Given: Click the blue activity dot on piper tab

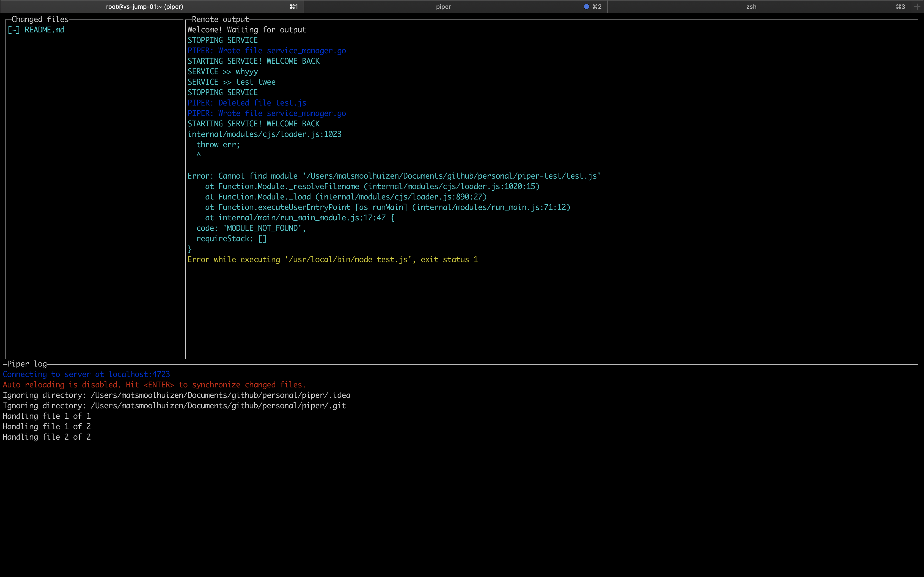Looking at the screenshot, I should [586, 7].
